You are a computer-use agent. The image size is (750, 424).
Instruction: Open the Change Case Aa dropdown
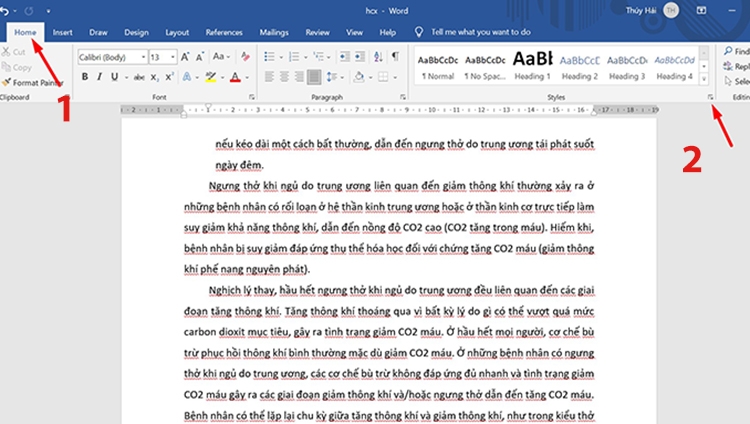tap(221, 56)
